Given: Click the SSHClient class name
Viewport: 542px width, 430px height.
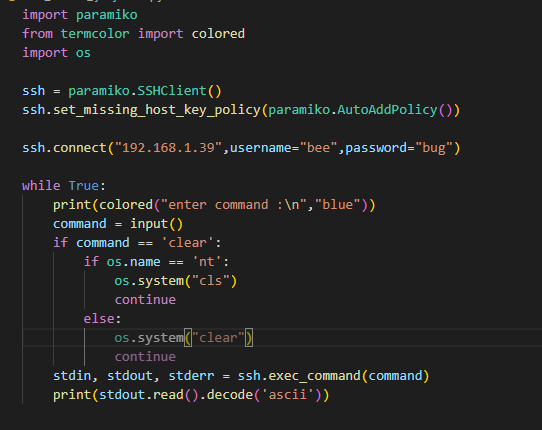Looking at the screenshot, I should pyautogui.click(x=172, y=91).
